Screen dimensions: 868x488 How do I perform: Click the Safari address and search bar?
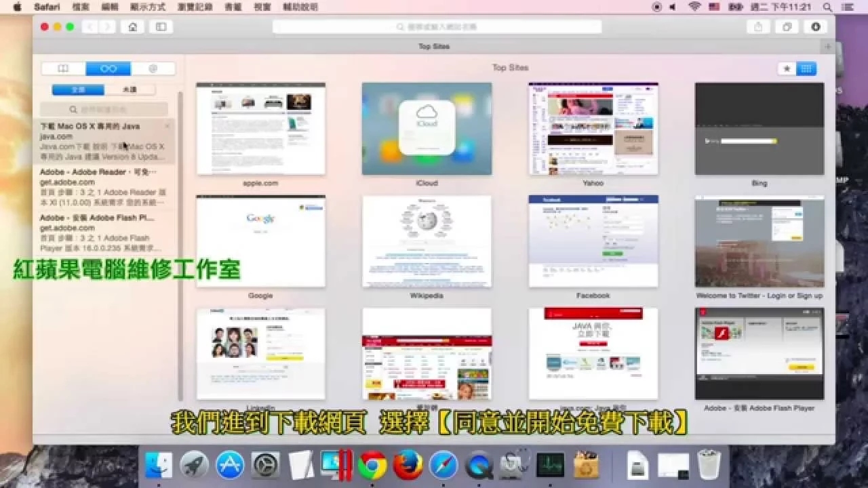(x=437, y=26)
